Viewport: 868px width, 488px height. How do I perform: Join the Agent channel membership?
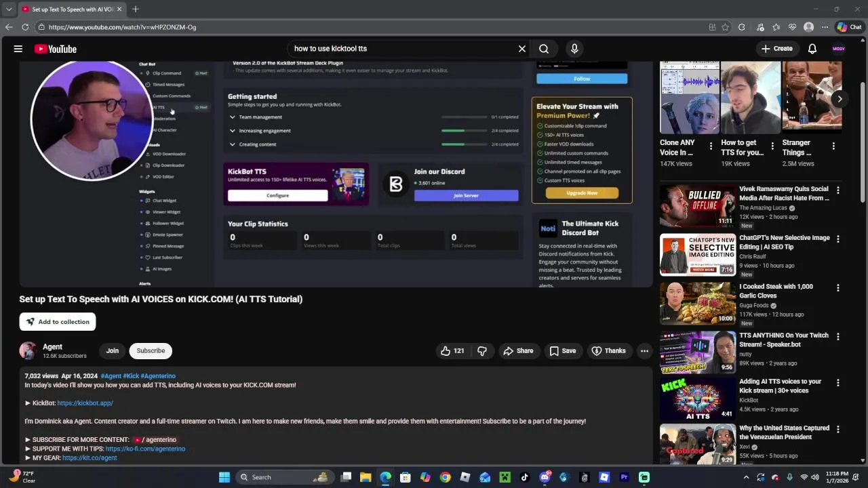tap(113, 350)
